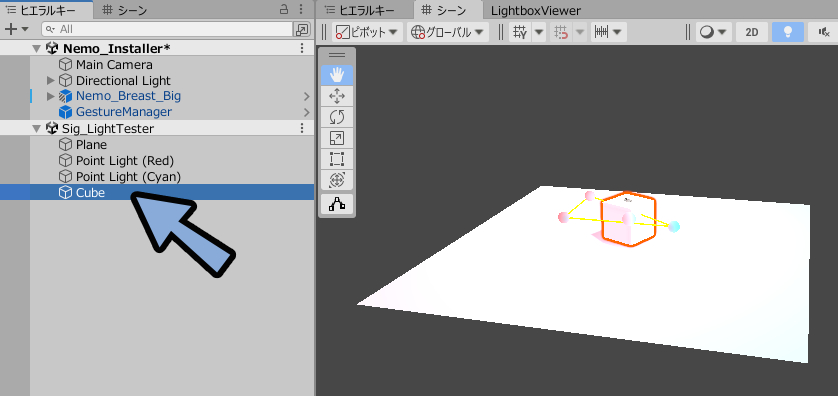838x396 pixels.
Task: Collapse the Sig_LightTester scene
Action: 36,129
